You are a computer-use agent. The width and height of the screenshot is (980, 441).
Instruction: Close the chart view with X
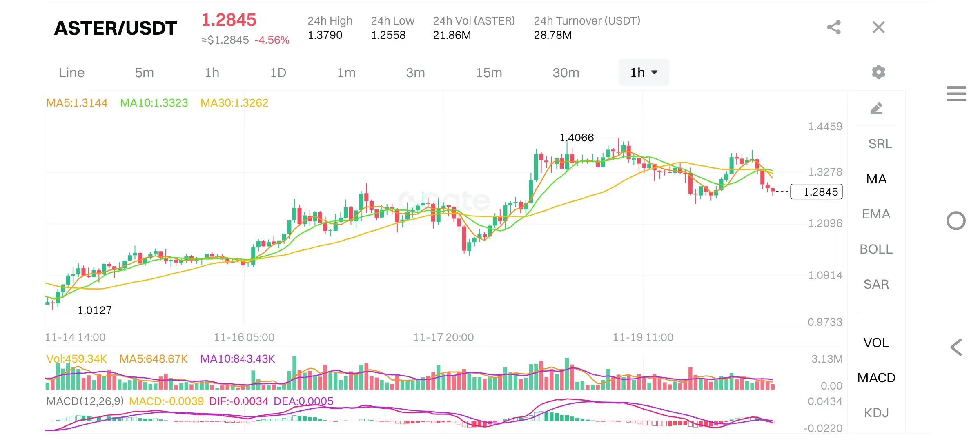(x=878, y=27)
